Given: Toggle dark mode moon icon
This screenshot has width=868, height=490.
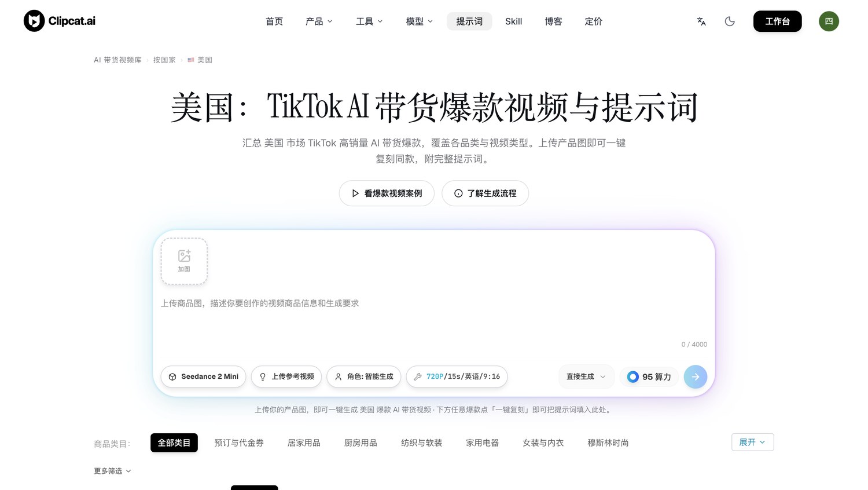Looking at the screenshot, I should click(x=730, y=21).
